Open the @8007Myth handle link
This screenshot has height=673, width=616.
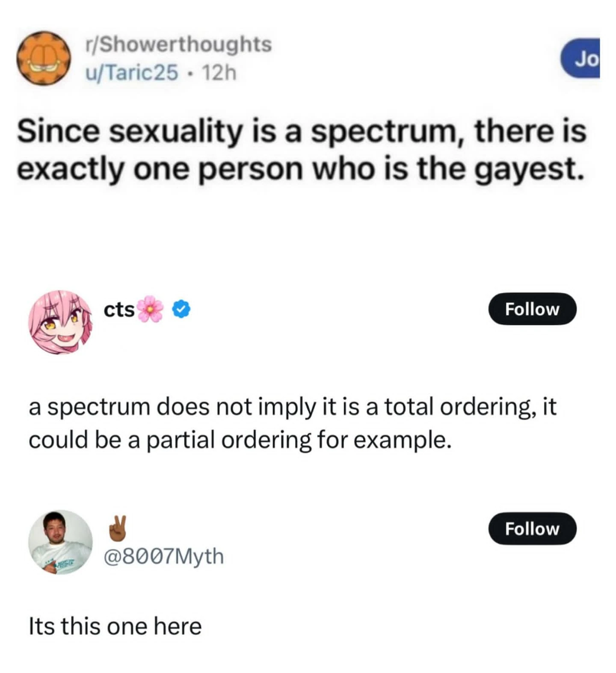coord(164,556)
